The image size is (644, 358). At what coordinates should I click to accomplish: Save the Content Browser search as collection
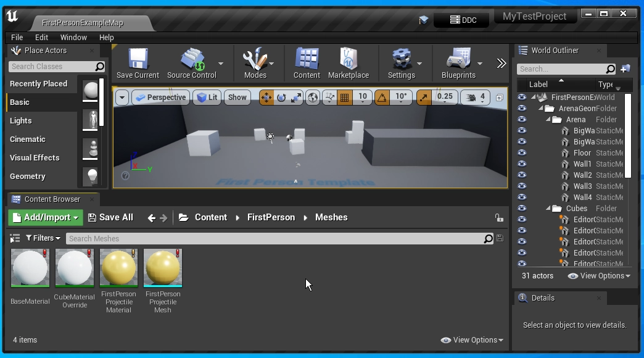click(x=500, y=238)
